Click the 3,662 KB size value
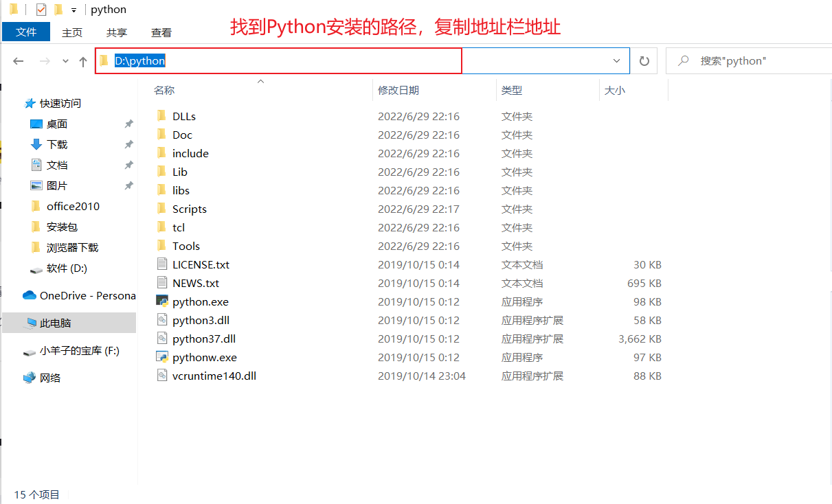Screen dimensions: 832x504 click(640, 339)
